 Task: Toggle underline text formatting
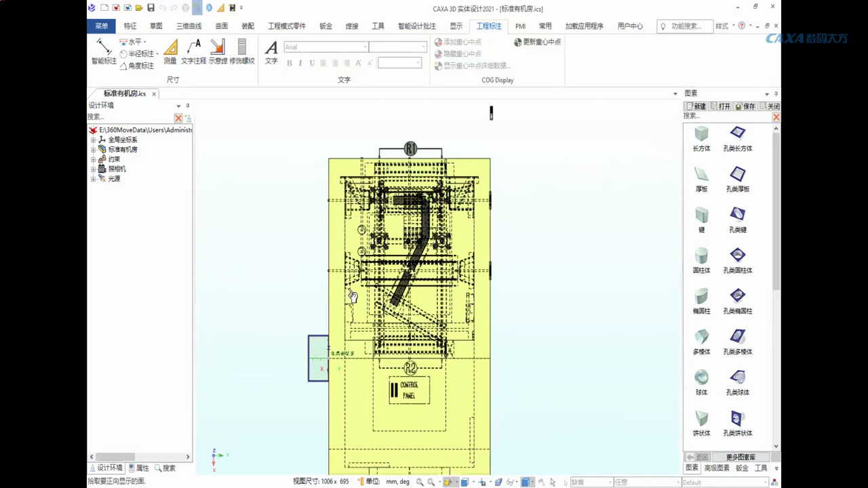311,62
